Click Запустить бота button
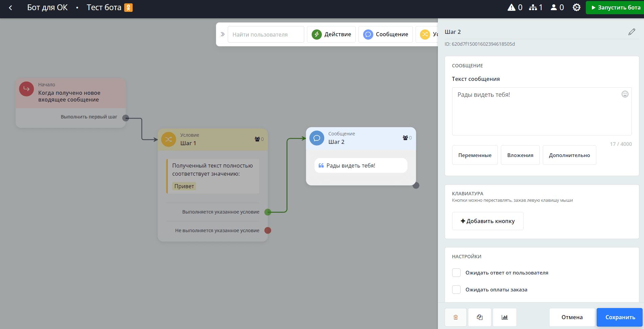 point(615,7)
